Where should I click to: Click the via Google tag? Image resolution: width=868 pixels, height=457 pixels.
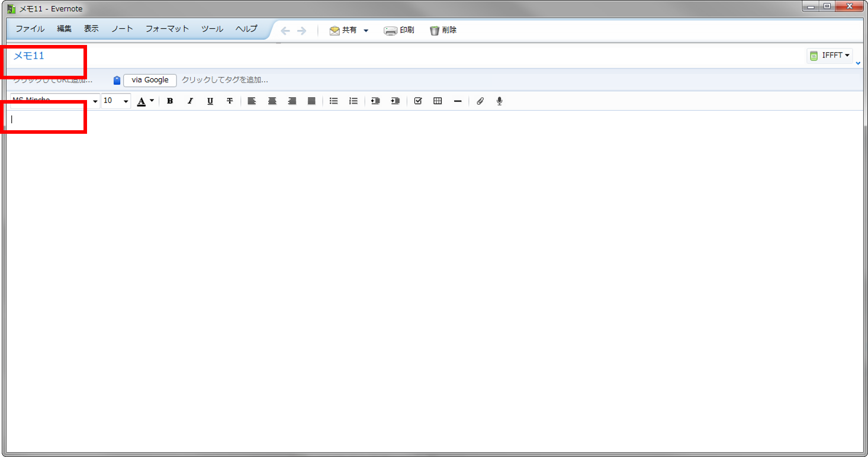150,80
